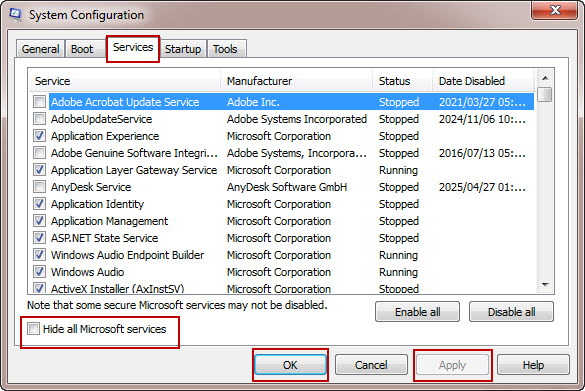Select Windows Audio Endpoint Builder name
This screenshot has height=391, width=585.
(128, 255)
